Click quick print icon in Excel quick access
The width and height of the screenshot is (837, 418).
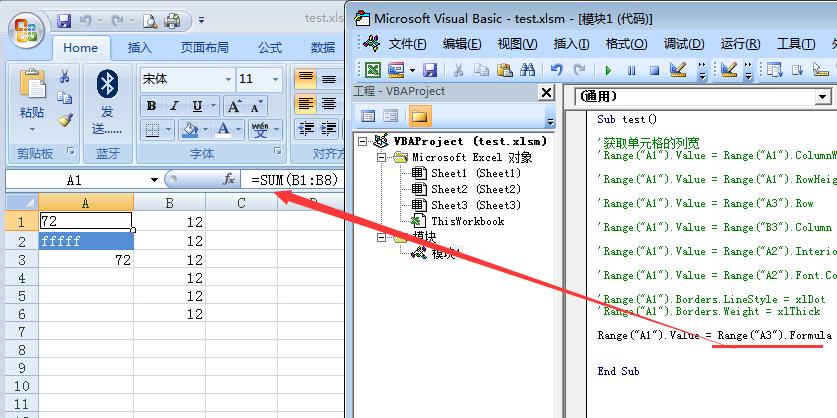[172, 21]
